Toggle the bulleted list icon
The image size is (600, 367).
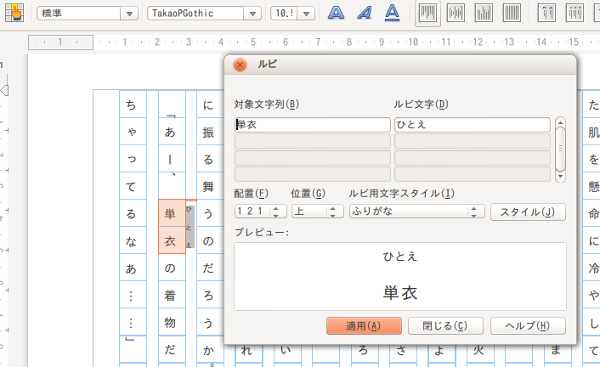tap(575, 13)
